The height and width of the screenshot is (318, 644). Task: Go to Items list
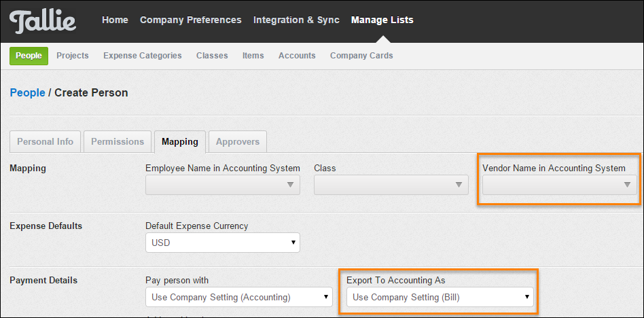pos(253,56)
